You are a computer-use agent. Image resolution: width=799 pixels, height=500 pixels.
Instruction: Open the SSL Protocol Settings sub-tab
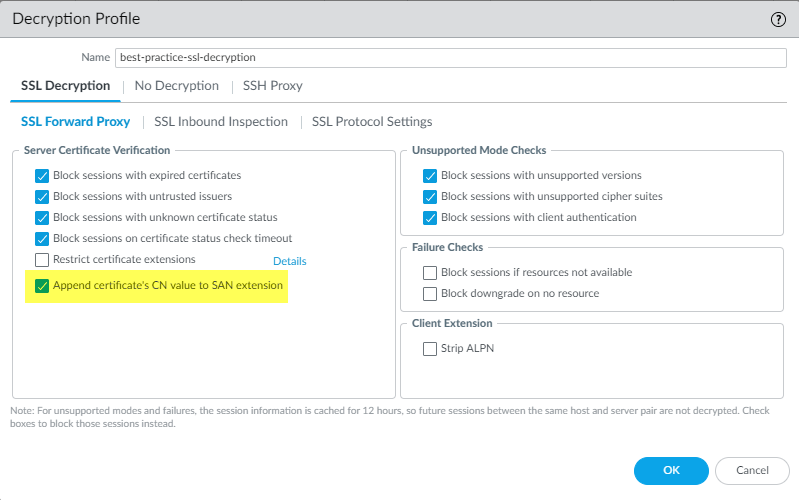pos(372,122)
